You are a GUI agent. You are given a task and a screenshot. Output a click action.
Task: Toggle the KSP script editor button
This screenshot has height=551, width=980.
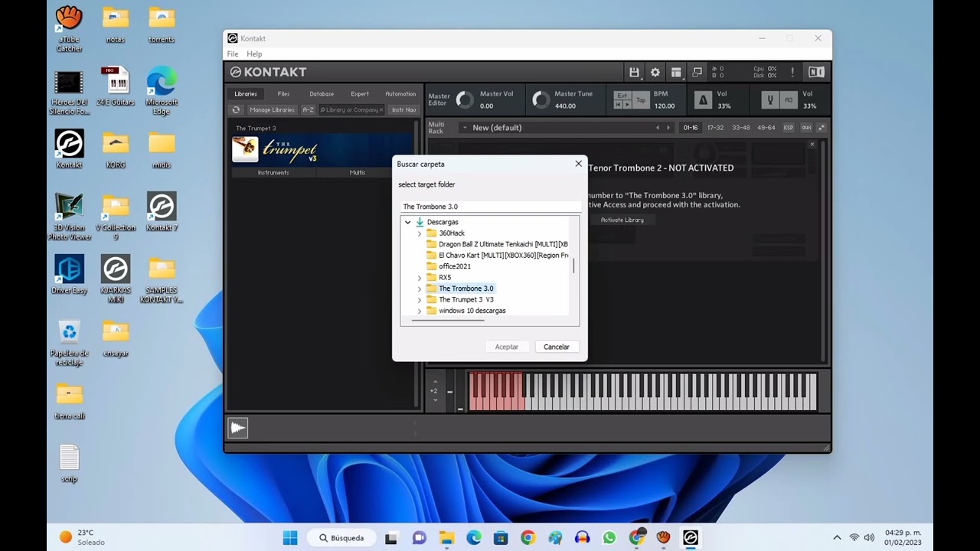pos(789,128)
